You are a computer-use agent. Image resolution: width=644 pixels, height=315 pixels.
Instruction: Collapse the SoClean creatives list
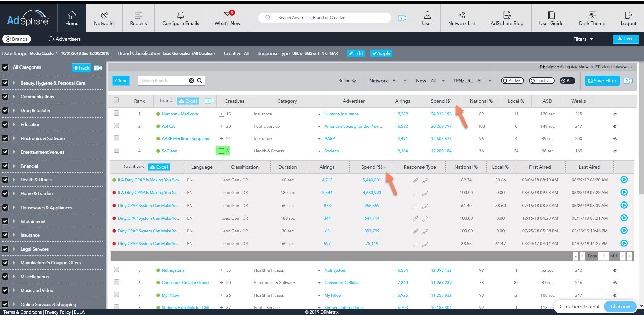click(222, 151)
